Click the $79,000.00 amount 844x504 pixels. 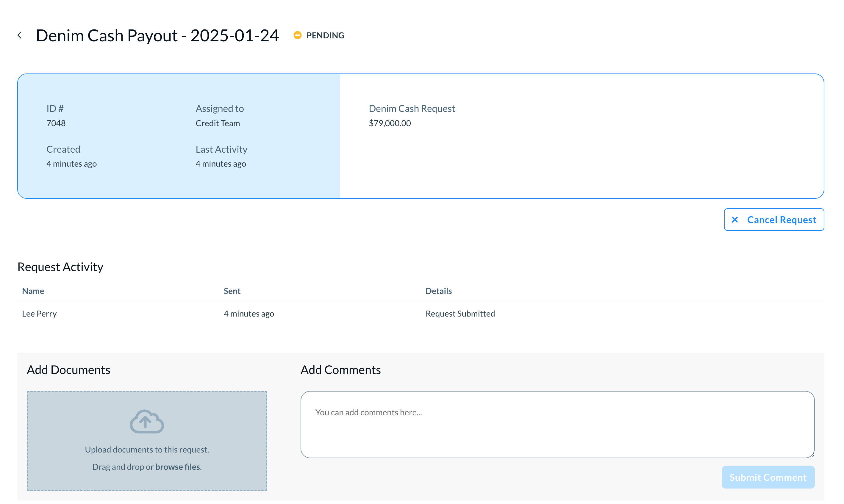pyautogui.click(x=390, y=123)
